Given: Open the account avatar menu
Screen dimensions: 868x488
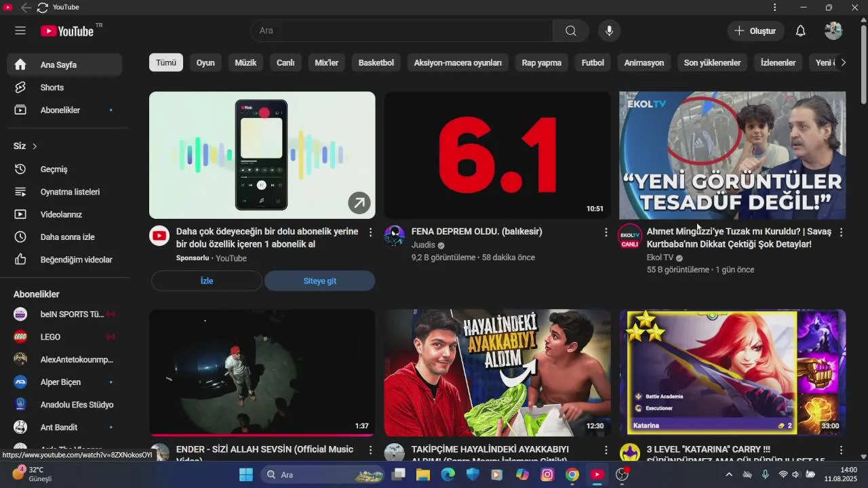Looking at the screenshot, I should coord(833,30).
